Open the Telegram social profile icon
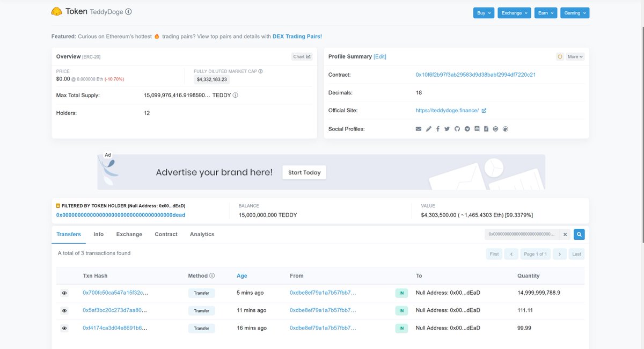Image resolution: width=644 pixels, height=349 pixels. click(x=467, y=129)
